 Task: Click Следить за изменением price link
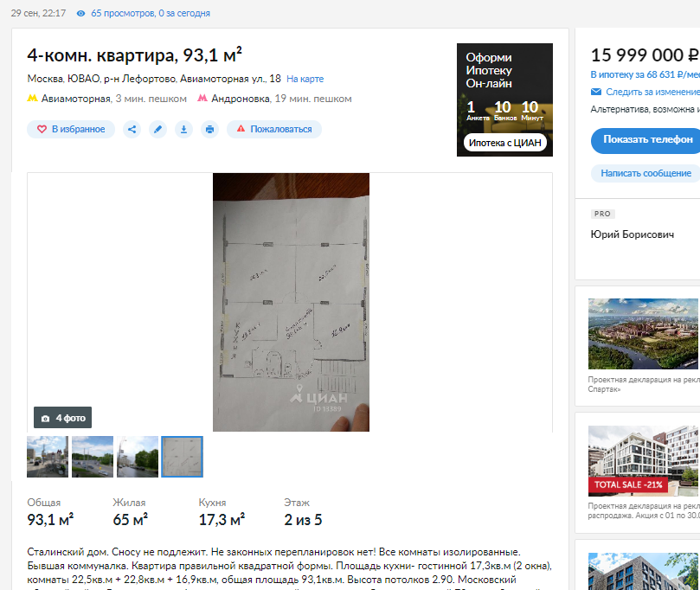point(652,92)
